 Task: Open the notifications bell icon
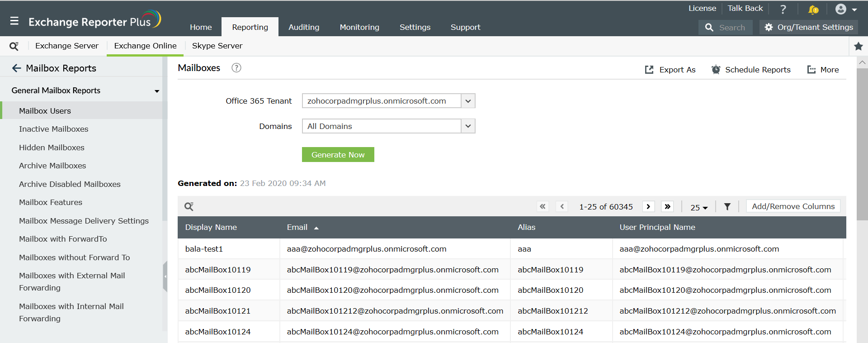point(813,9)
